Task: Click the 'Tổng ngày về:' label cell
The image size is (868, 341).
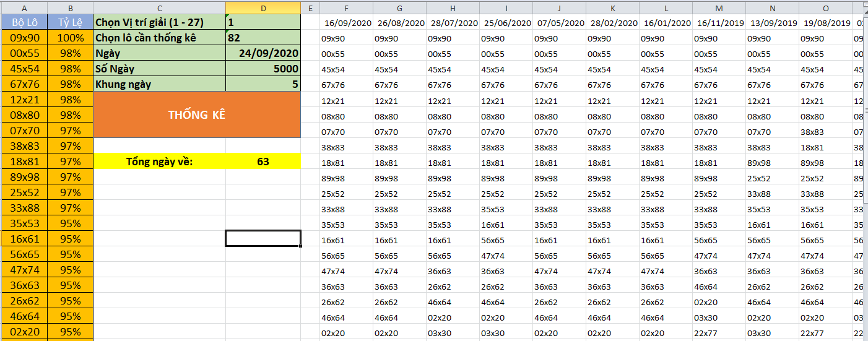Action: point(159,162)
